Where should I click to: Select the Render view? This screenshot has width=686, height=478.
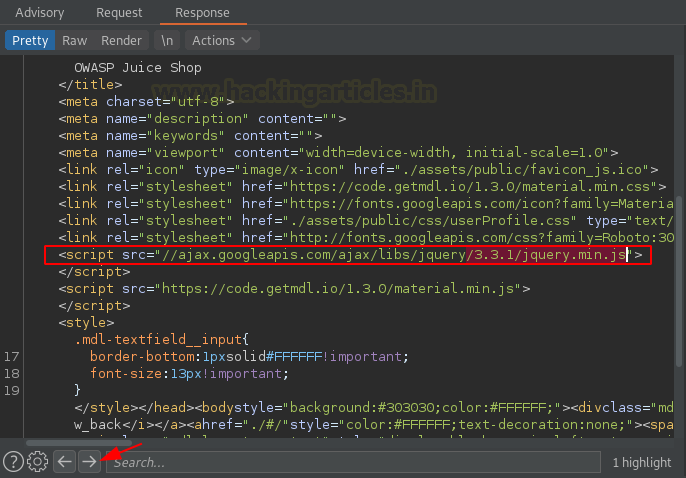click(121, 40)
